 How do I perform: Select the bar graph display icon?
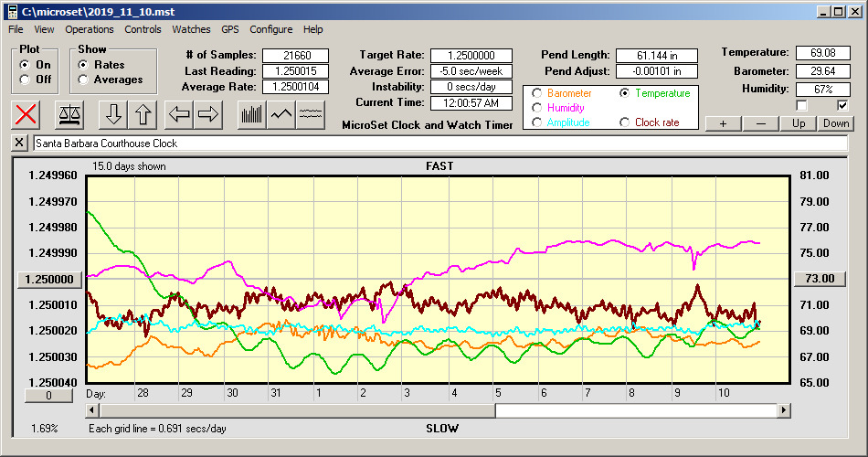coord(252,114)
